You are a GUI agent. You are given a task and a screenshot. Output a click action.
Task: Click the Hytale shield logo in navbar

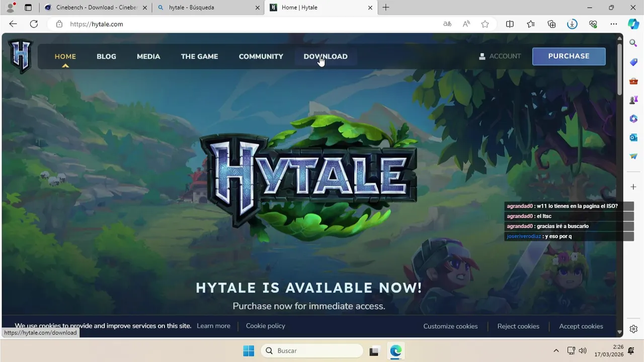click(x=21, y=56)
